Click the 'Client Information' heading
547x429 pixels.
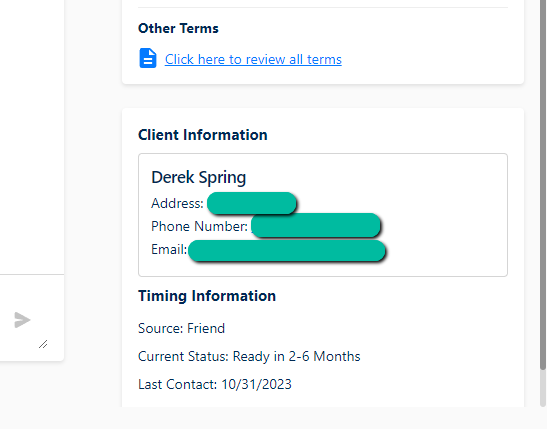[x=203, y=135]
